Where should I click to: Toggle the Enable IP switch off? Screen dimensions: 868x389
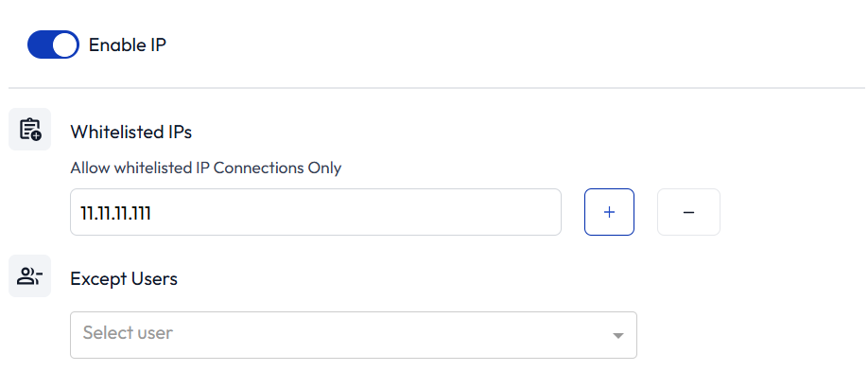coord(53,44)
